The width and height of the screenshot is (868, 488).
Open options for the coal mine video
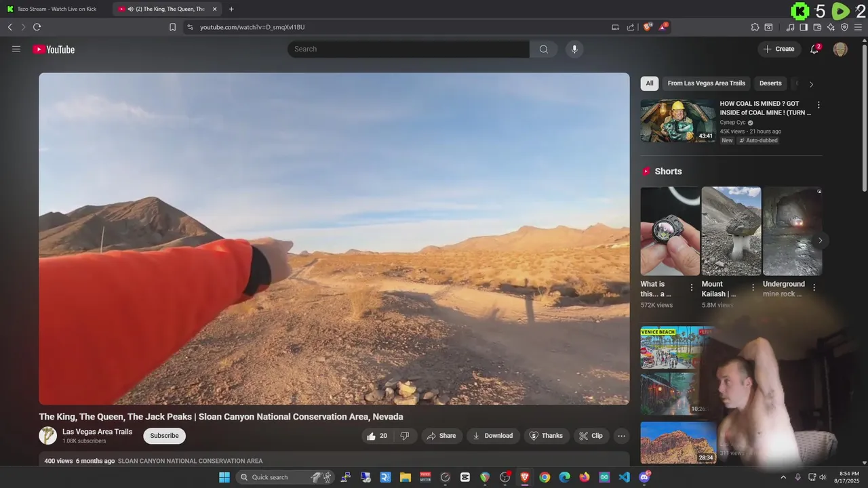click(818, 105)
